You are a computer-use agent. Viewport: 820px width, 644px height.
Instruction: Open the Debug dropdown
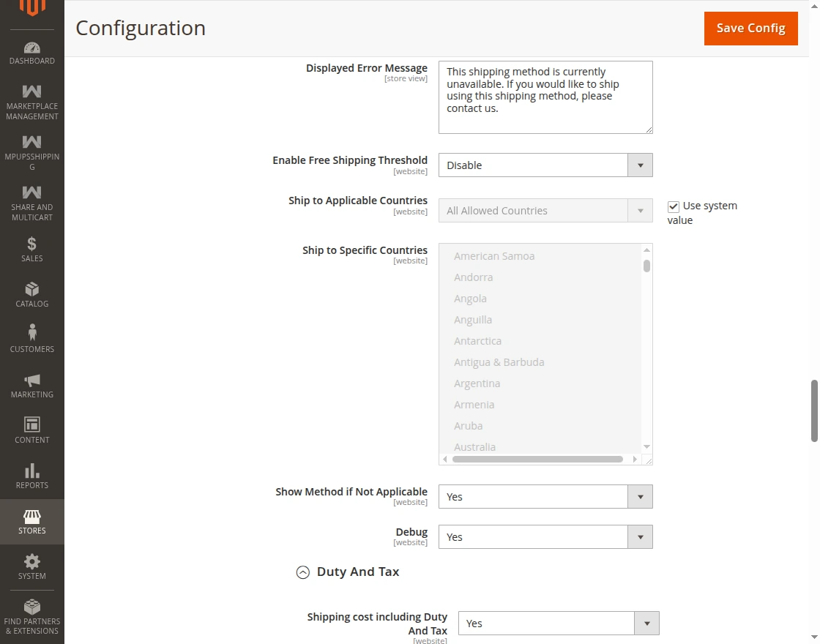[x=545, y=537]
